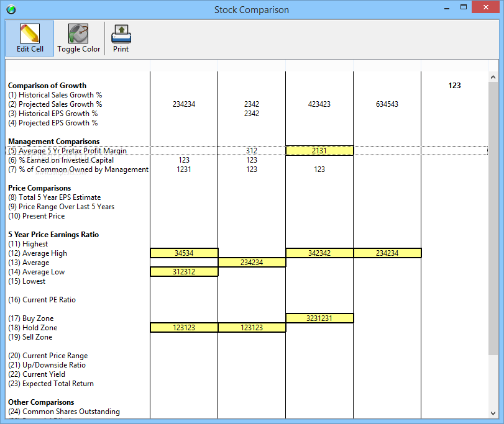504x424 pixels.
Task: Click the scroll up arrow
Action: pos(493,77)
